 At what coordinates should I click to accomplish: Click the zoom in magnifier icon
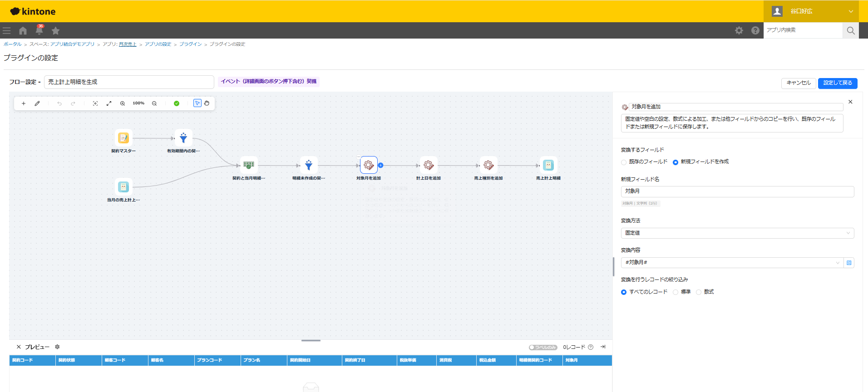(x=123, y=103)
